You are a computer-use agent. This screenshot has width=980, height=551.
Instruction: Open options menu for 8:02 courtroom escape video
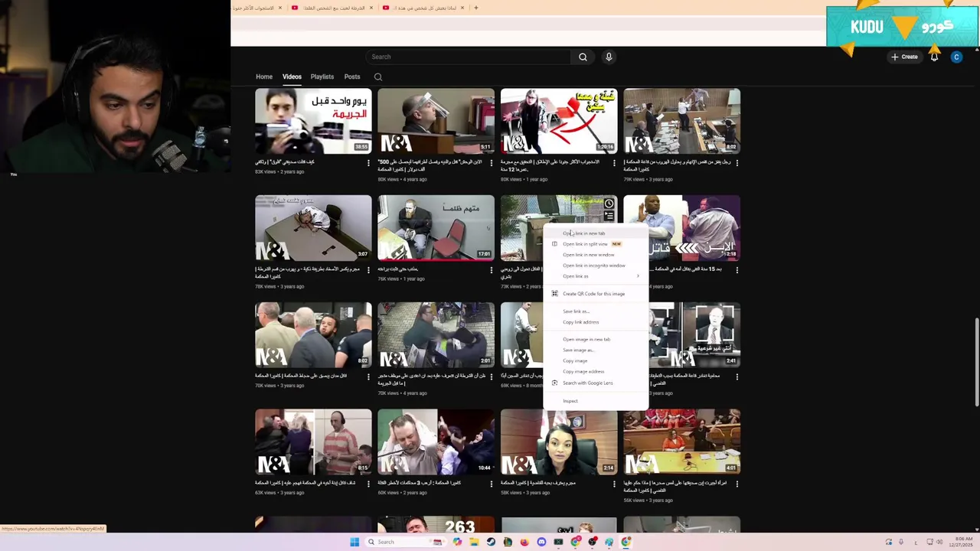tap(737, 162)
